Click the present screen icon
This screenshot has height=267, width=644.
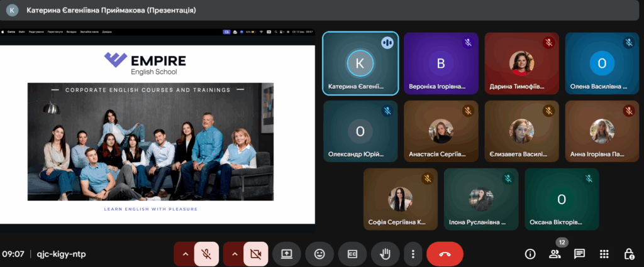coord(287,254)
